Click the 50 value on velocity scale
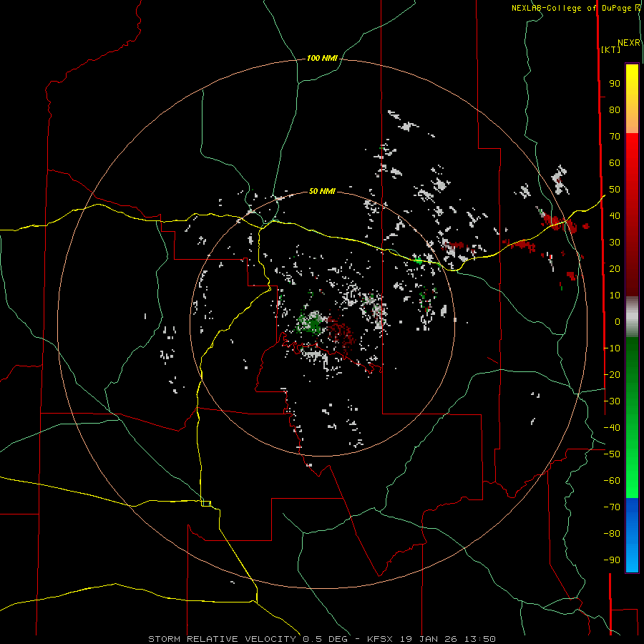This screenshot has height=644, width=644. (615, 190)
